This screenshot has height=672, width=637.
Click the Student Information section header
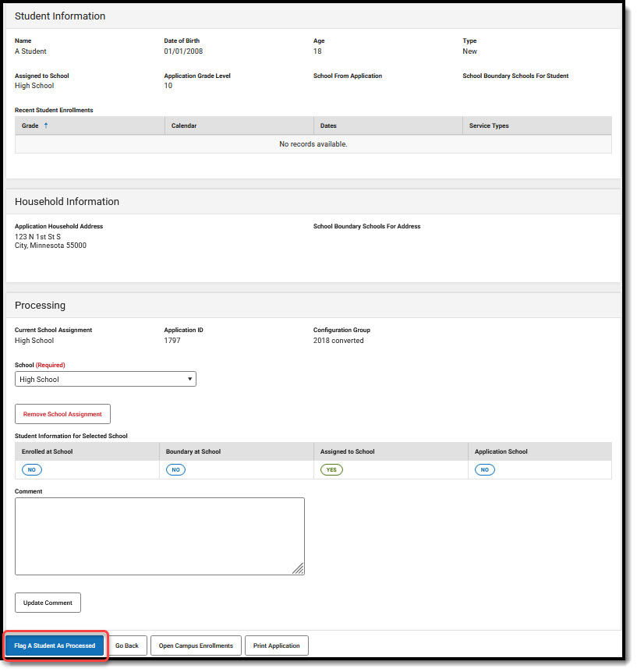point(58,16)
